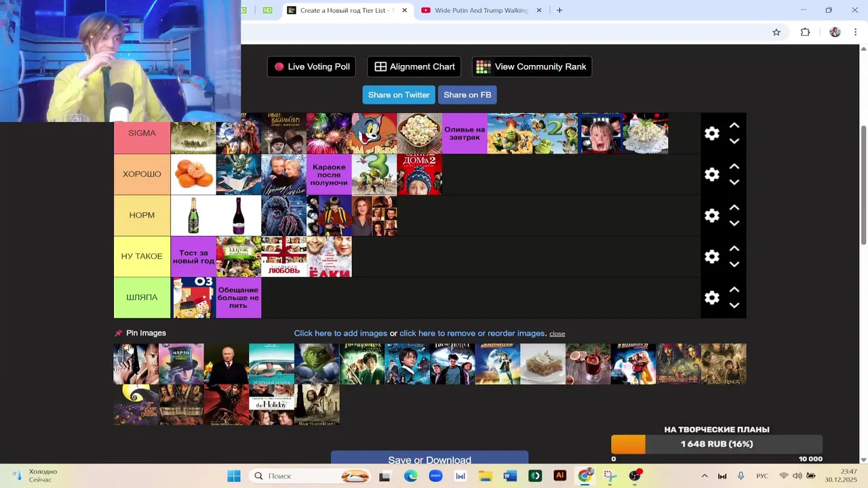The image size is (868, 488).
Task: Select mandarins image in ХОРОШО row
Action: pyautogui.click(x=193, y=174)
